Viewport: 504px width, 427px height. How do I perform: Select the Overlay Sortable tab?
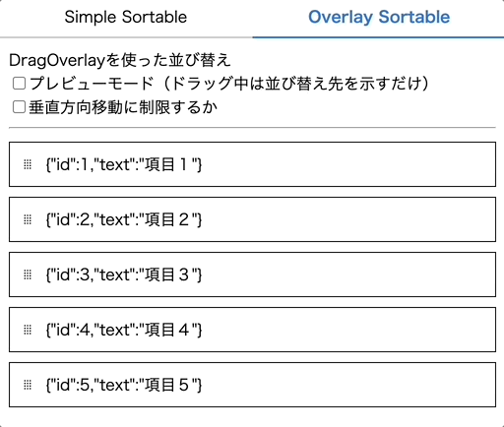378,17
